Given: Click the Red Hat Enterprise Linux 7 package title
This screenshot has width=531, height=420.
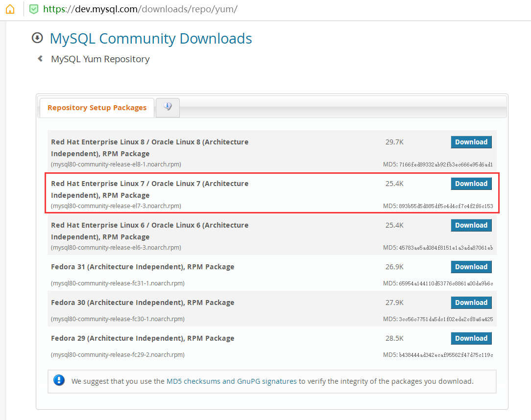Looking at the screenshot, I should (x=150, y=189).
